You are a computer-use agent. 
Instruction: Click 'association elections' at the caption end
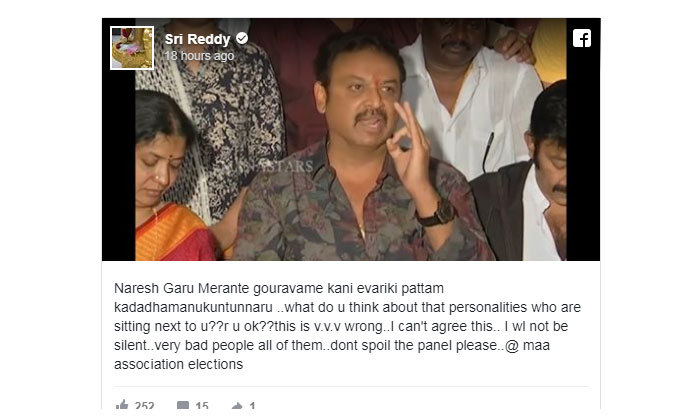pos(179,364)
